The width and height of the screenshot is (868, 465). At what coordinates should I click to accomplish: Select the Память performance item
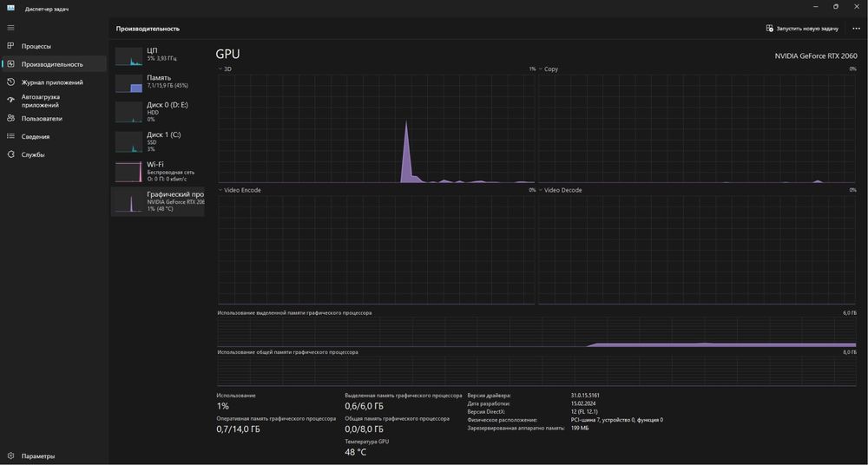[158, 83]
